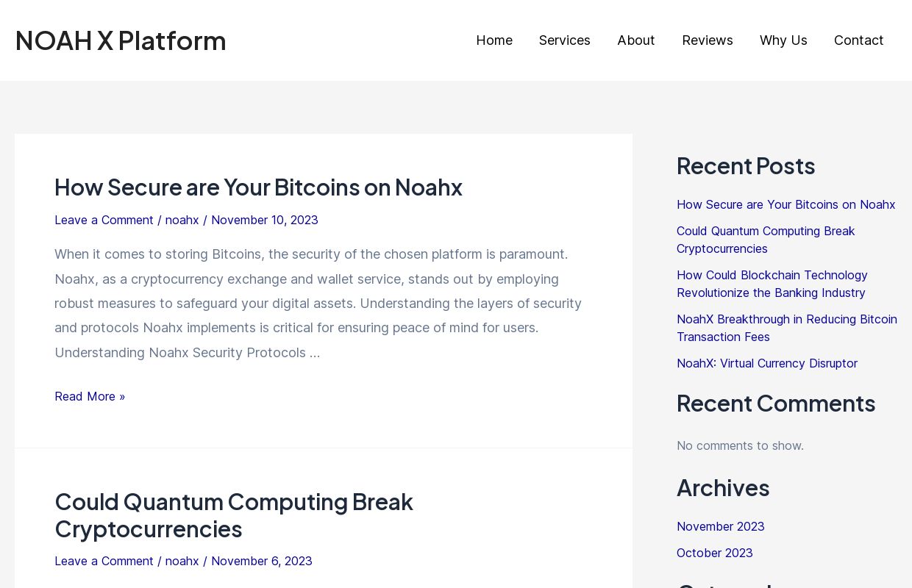
Task: Navigate to the Services page
Action: tap(564, 40)
